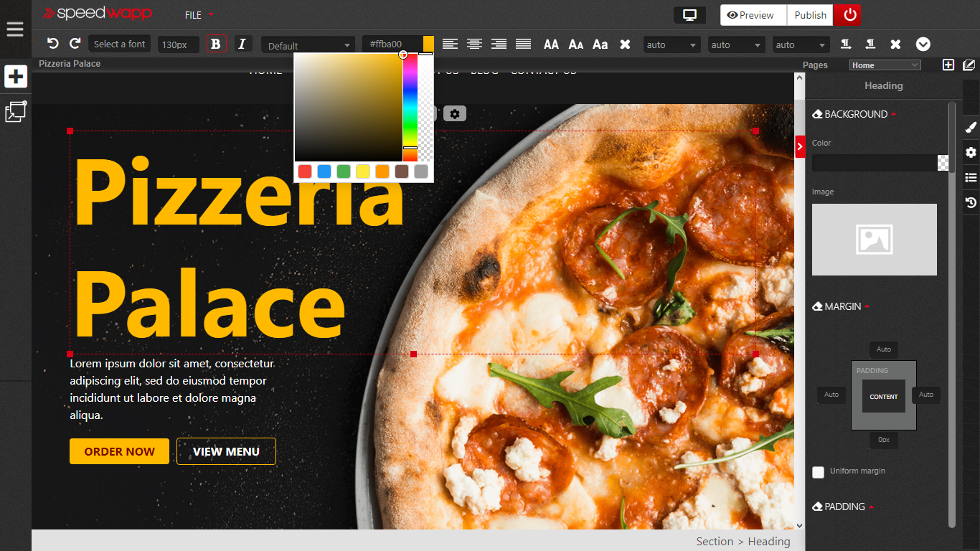Open the second auto dropdown

736,44
